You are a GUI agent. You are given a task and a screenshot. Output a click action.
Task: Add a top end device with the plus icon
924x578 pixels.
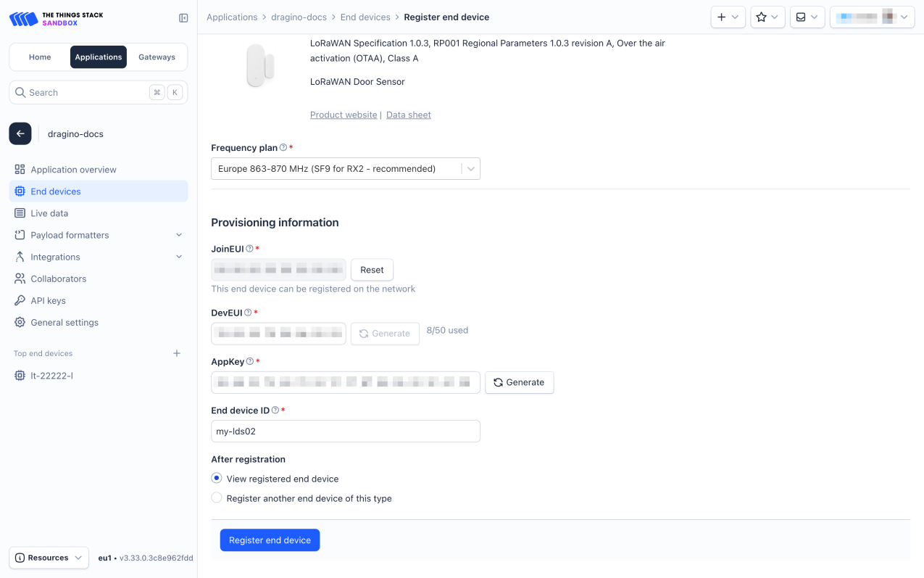pyautogui.click(x=177, y=353)
